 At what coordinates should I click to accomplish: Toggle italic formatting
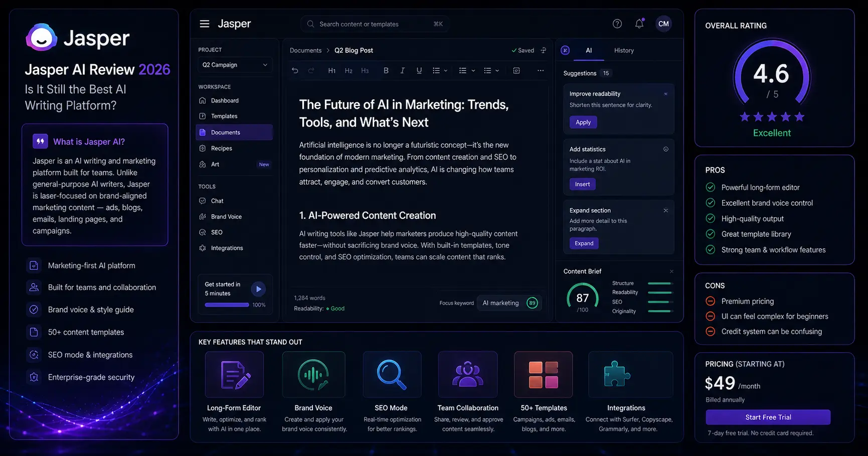(x=402, y=71)
